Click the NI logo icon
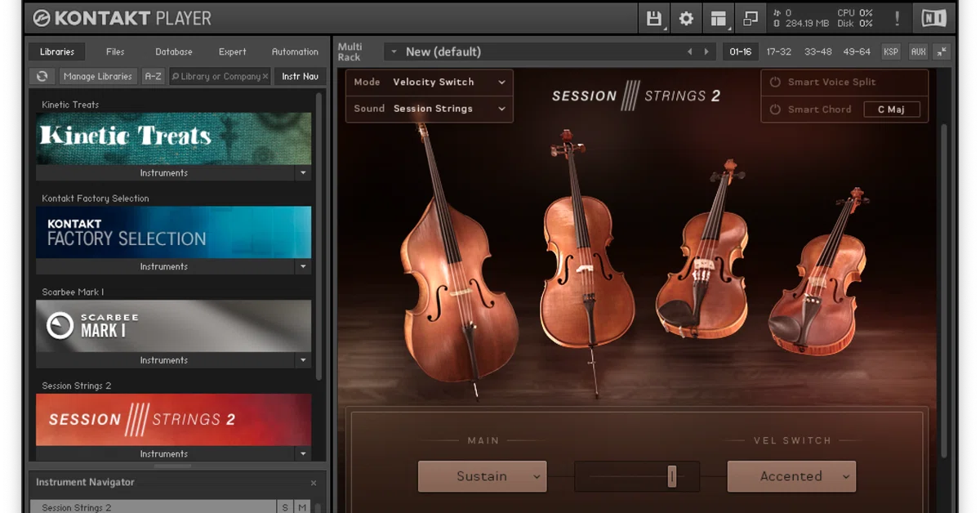 tap(933, 18)
